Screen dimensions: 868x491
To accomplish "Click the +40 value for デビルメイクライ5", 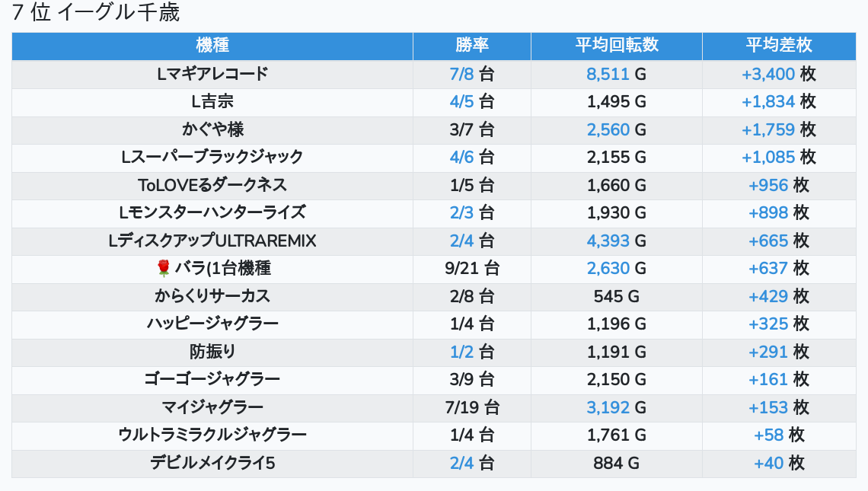I will [x=769, y=463].
